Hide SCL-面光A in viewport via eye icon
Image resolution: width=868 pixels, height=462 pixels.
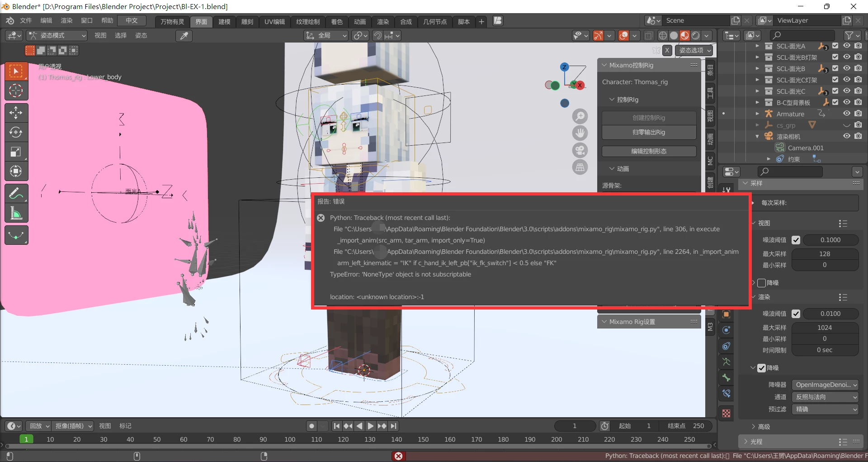[847, 46]
